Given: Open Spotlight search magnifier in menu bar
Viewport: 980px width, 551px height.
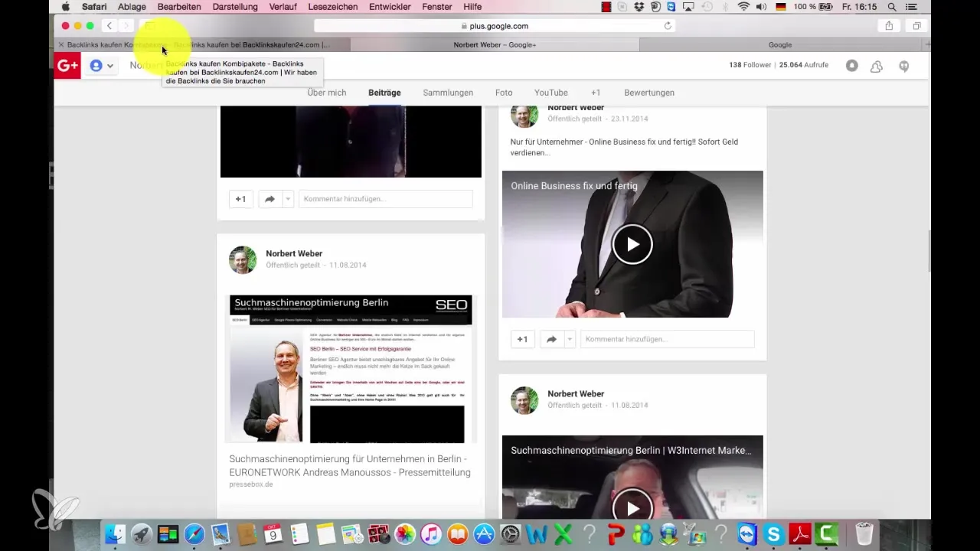Looking at the screenshot, I should [x=892, y=7].
